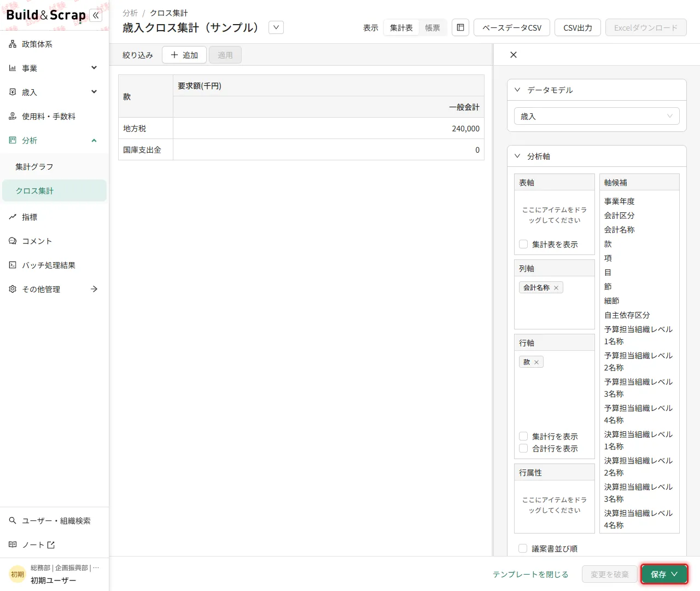
Task: Click the 240,000 table cell
Action: click(x=329, y=129)
